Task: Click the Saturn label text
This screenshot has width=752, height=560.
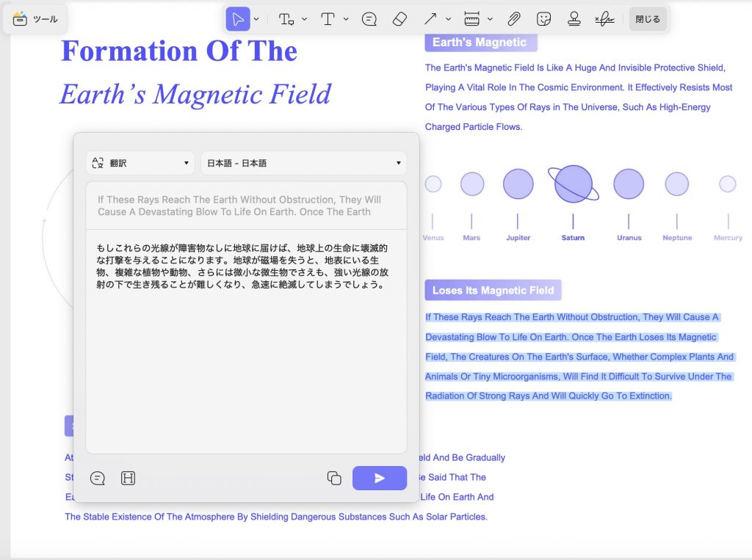Action: coord(573,238)
